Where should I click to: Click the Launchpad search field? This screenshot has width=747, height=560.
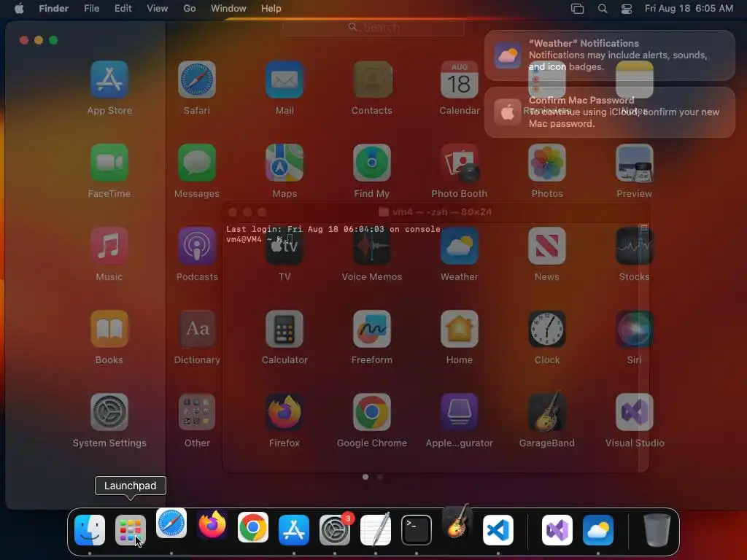(373, 27)
